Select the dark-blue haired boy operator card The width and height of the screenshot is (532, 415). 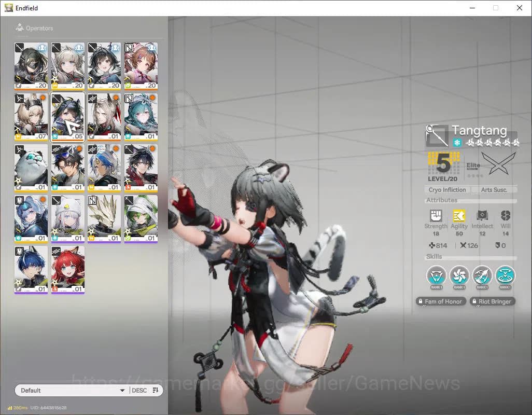[x=31, y=269]
